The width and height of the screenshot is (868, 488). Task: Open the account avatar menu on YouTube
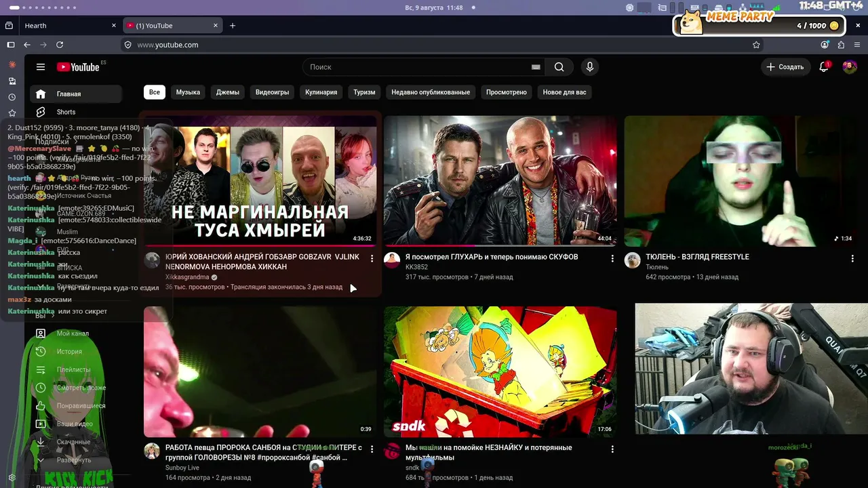(850, 66)
